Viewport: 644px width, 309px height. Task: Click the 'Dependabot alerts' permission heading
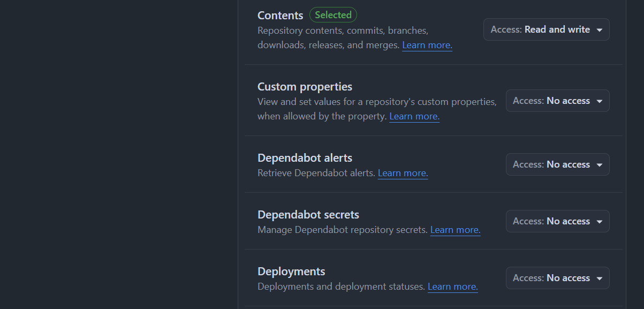click(x=305, y=158)
